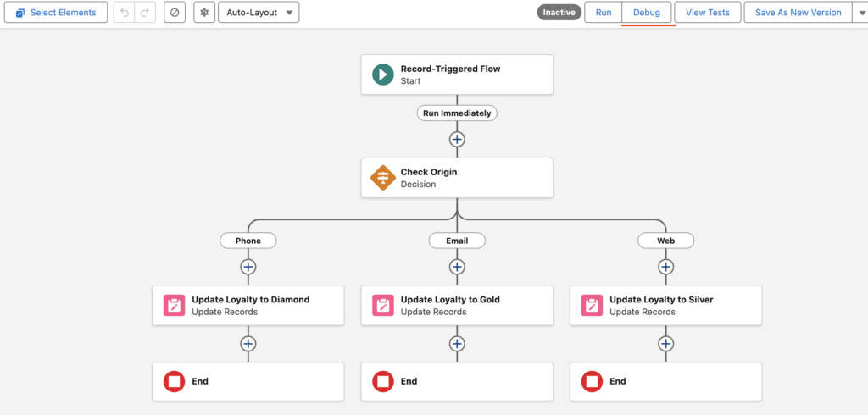868x415 pixels.
Task: Redo the last undone change
Action: pos(145,12)
